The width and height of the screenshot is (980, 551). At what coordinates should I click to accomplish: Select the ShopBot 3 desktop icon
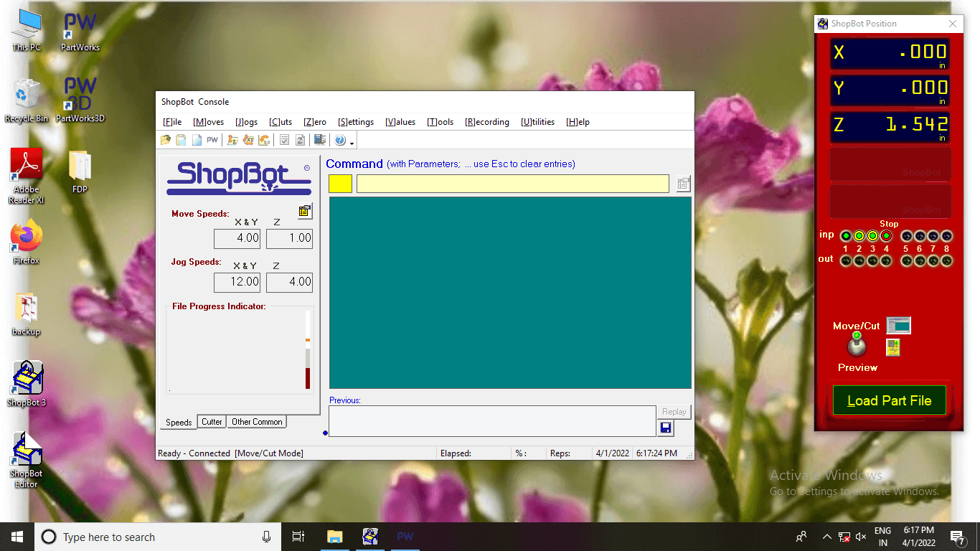click(27, 384)
